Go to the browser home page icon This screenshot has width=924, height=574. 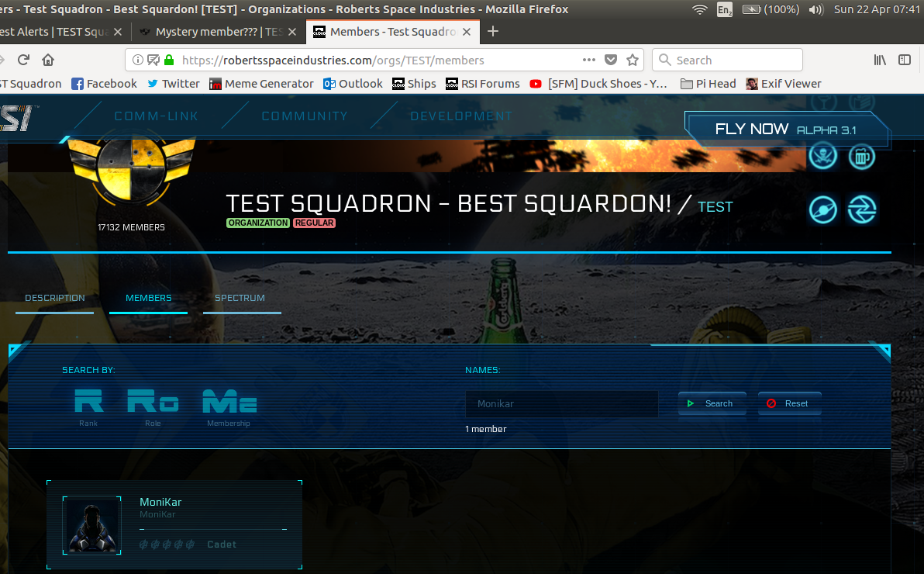coord(48,60)
